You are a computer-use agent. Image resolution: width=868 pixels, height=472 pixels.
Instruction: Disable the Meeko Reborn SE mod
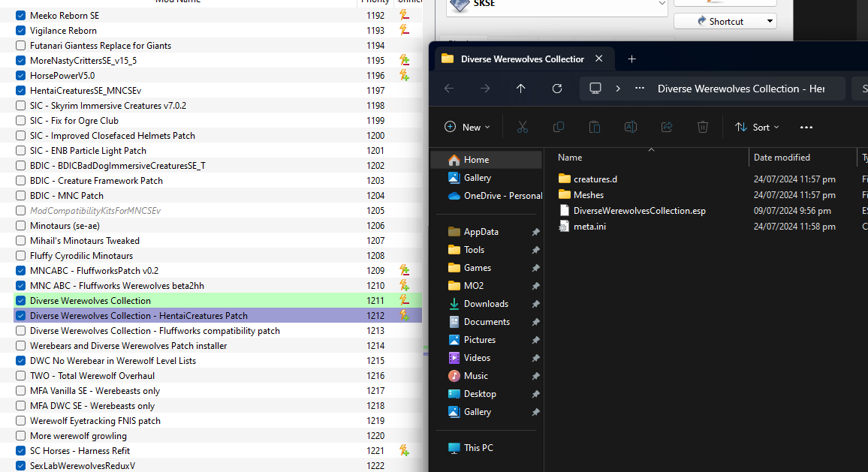[x=20, y=16]
